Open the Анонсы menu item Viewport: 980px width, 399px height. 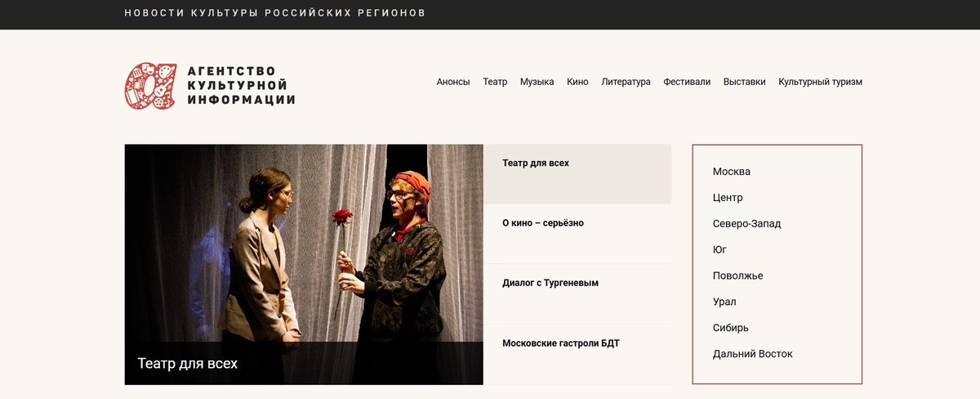click(453, 82)
